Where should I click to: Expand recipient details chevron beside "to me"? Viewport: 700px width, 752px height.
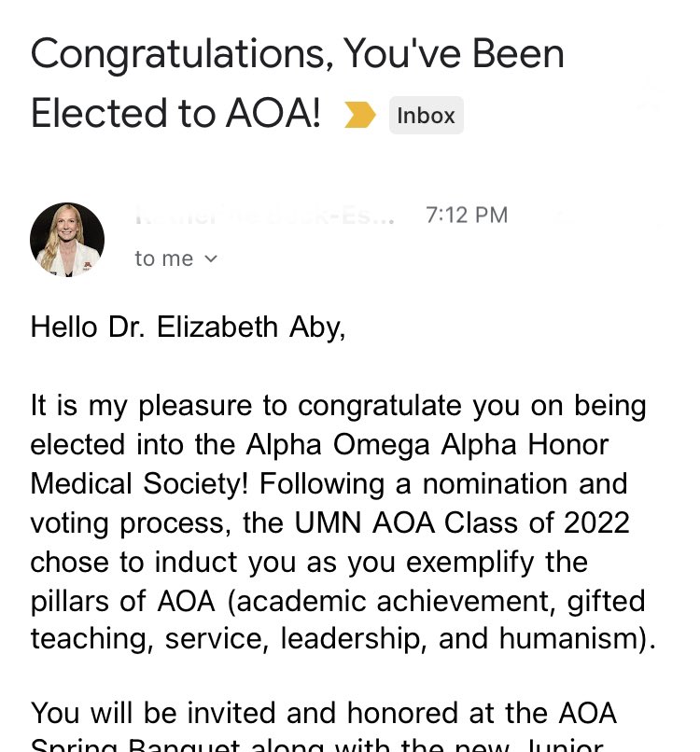click(x=211, y=259)
